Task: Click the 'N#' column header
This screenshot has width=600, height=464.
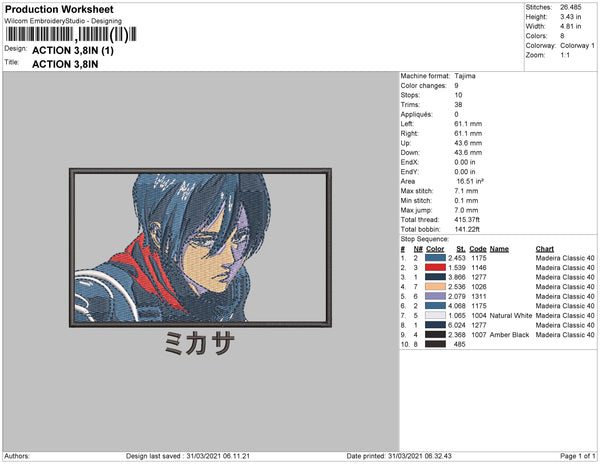Action: [x=418, y=249]
